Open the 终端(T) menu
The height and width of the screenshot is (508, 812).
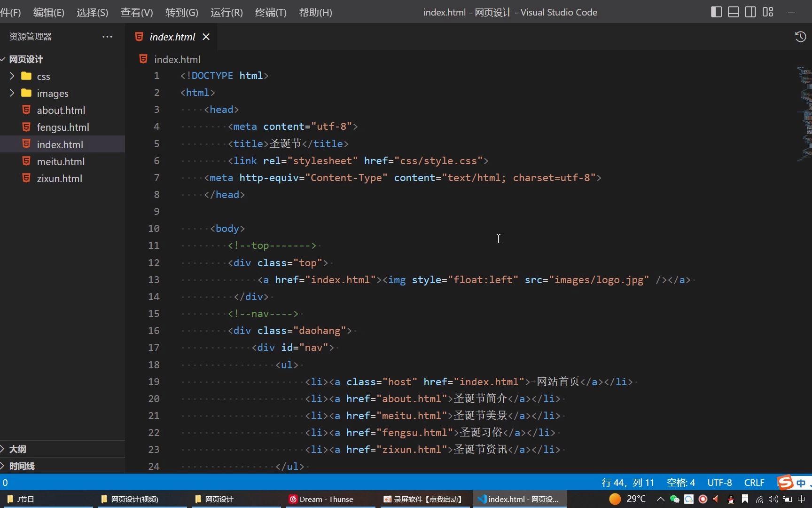271,12
